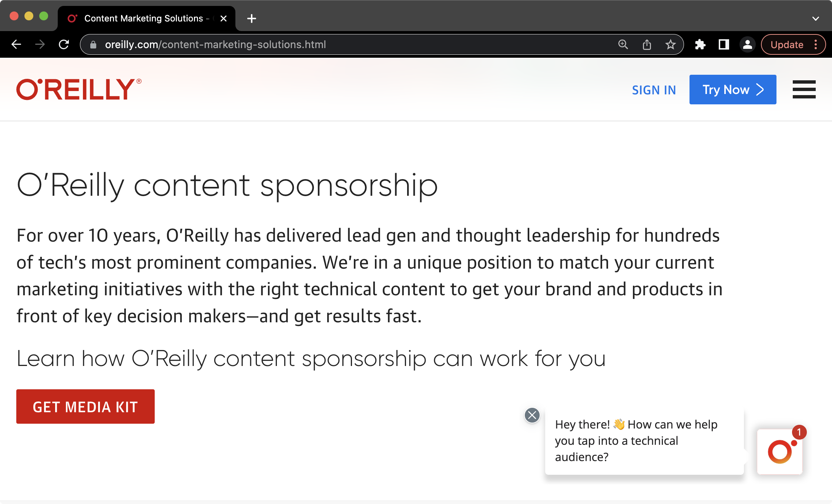Open the O'Reilly chat widget icon

(780, 451)
